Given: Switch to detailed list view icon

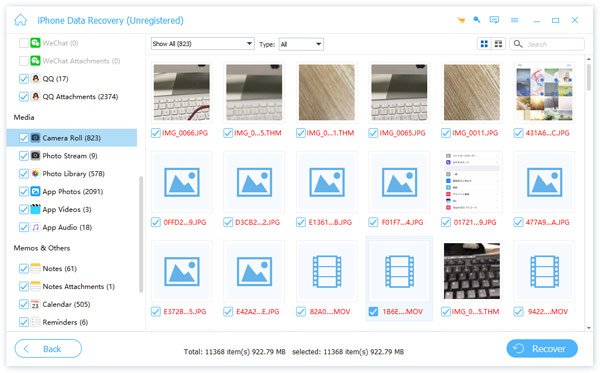Looking at the screenshot, I should click(x=498, y=44).
